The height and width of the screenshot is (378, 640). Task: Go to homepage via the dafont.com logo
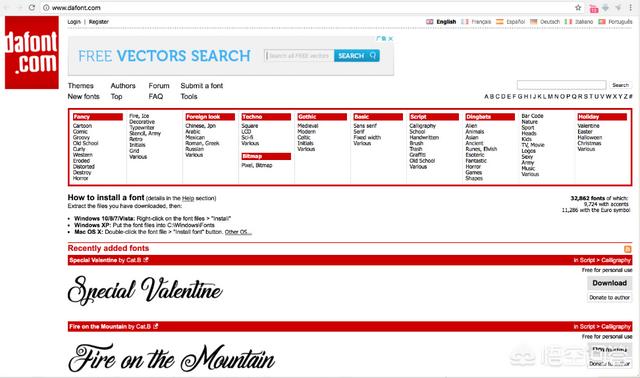coord(32,53)
